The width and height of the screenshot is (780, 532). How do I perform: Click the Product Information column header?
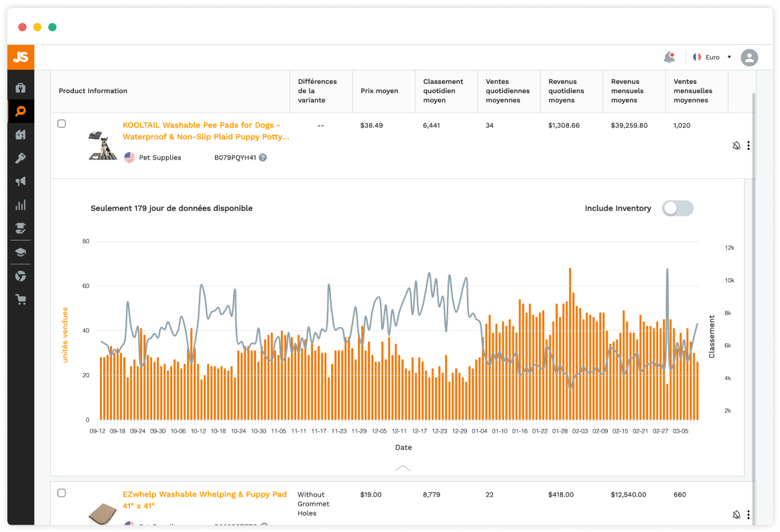93,91
